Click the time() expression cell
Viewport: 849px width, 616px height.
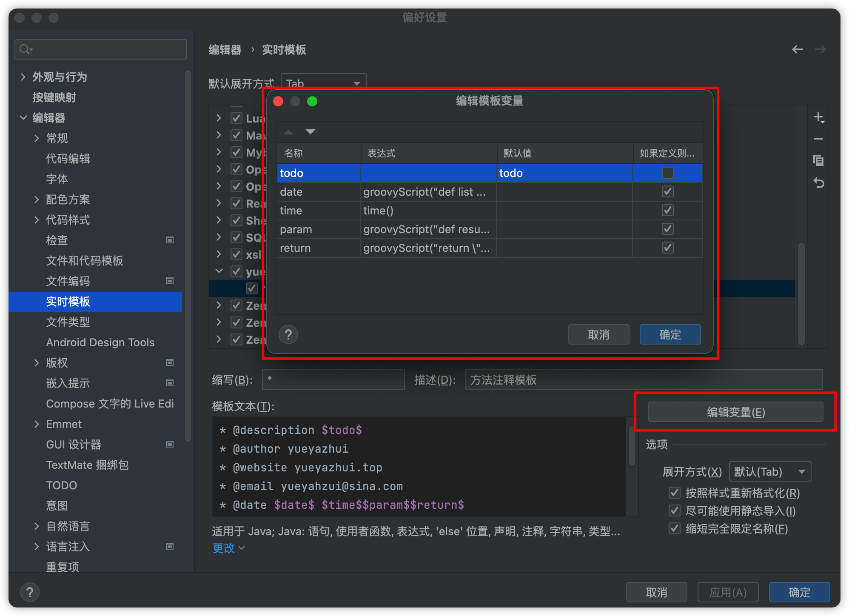(x=428, y=210)
